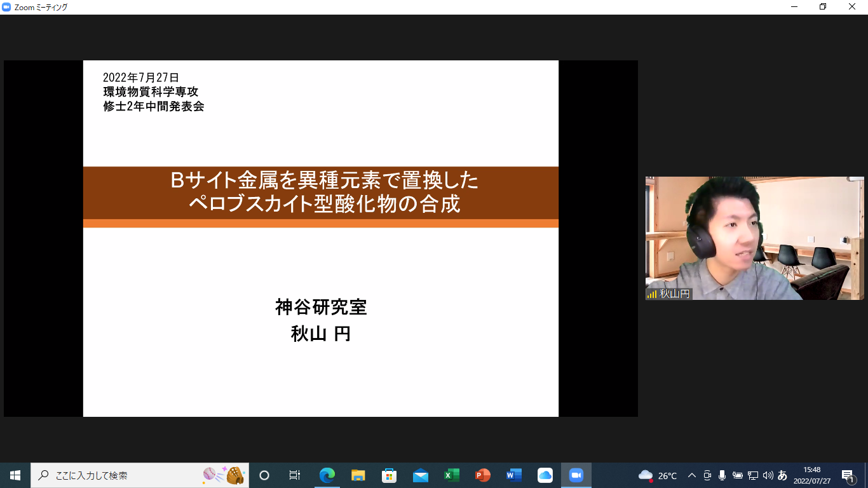Click the camera-in-use tray icon
This screenshot has width=868, height=488.
(x=707, y=475)
